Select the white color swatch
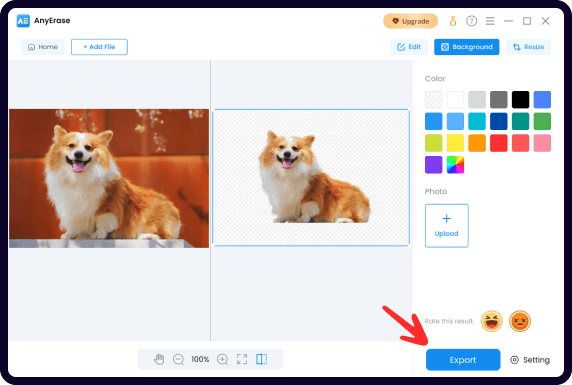Viewport: 572px width, 385px height. tap(455, 100)
